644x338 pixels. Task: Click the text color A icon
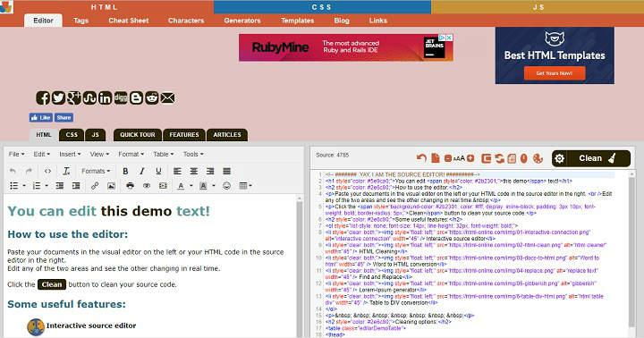click(181, 186)
